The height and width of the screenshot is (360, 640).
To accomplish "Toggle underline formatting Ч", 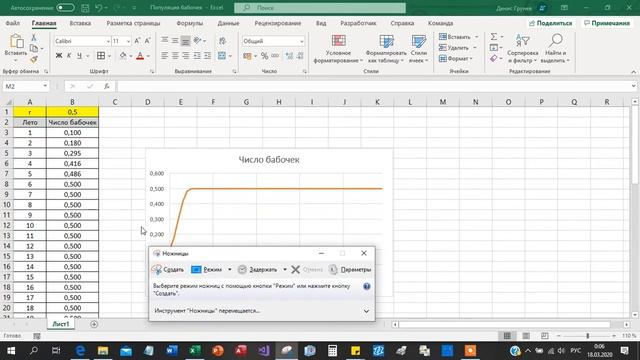I will click(79, 56).
